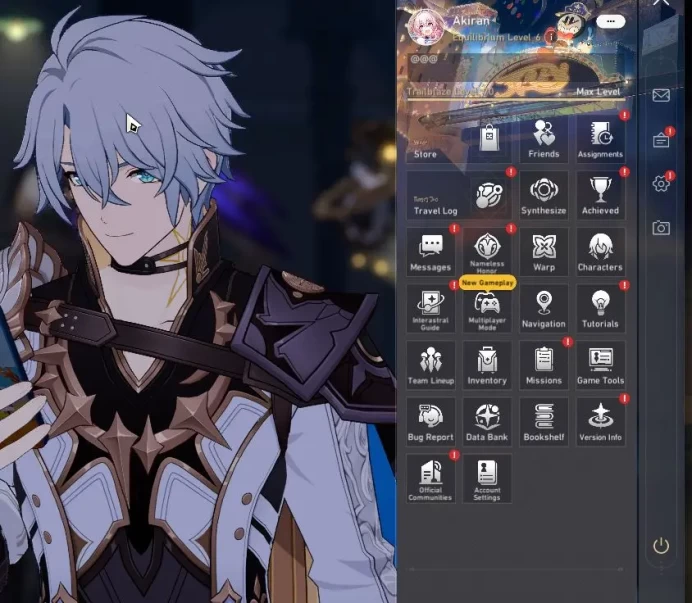The image size is (692, 603).
Task: Open the Tutorials lightbulb tile
Action: (600, 309)
